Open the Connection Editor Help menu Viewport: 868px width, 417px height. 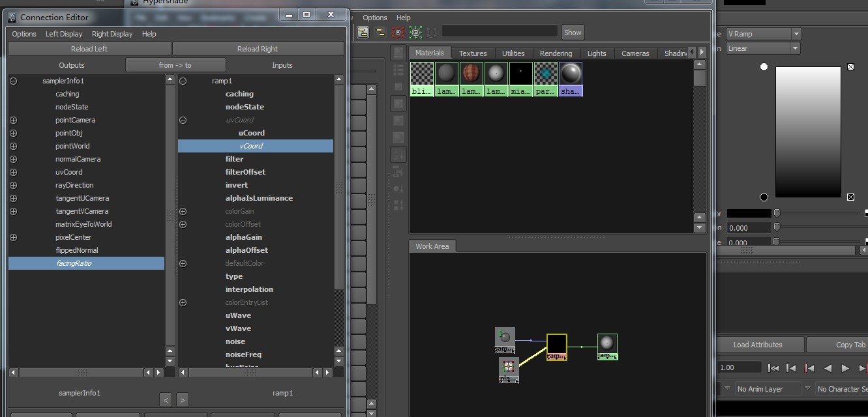(x=149, y=34)
